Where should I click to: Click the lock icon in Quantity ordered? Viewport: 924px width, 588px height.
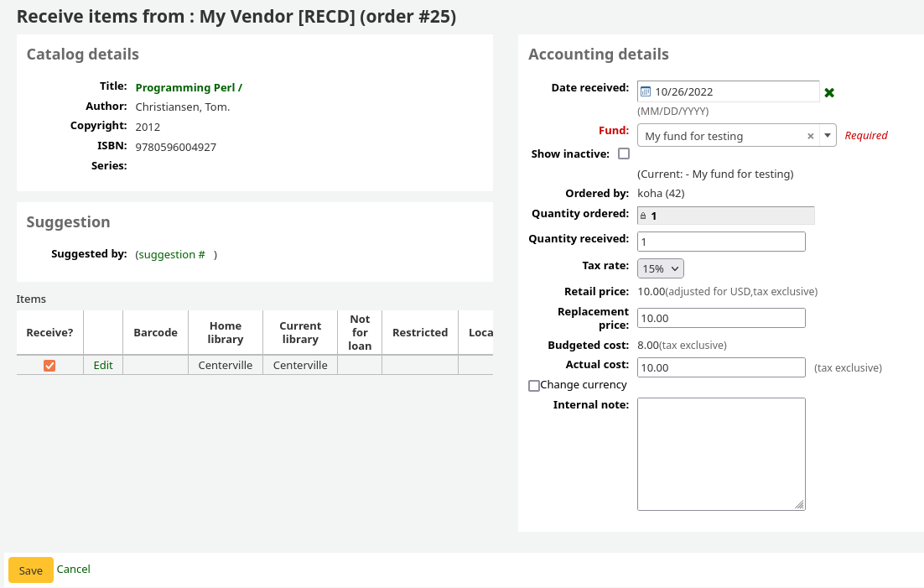643,216
